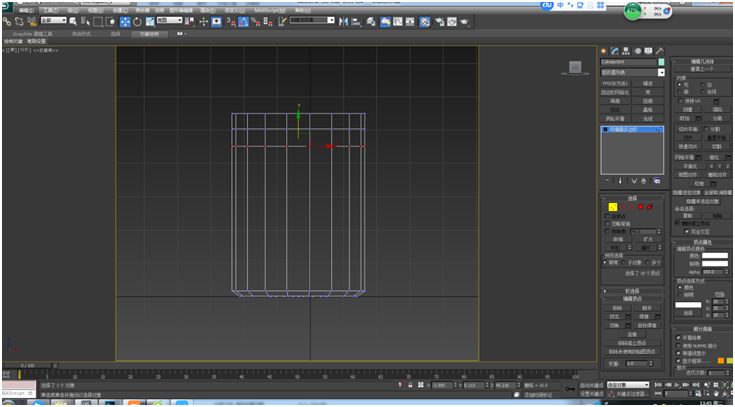Pick the Rectangular Selection Region icon
Image resolution: width=735 pixels, height=407 pixels.
98,21
